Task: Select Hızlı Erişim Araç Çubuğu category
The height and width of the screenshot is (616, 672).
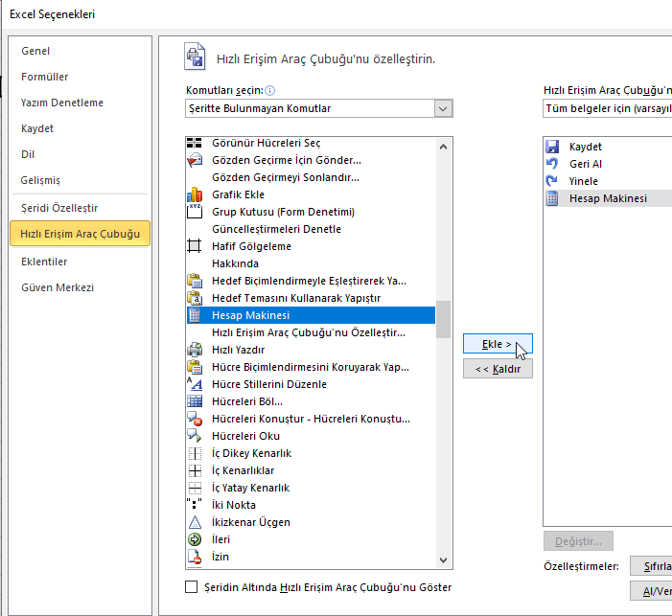Action: pos(81,234)
